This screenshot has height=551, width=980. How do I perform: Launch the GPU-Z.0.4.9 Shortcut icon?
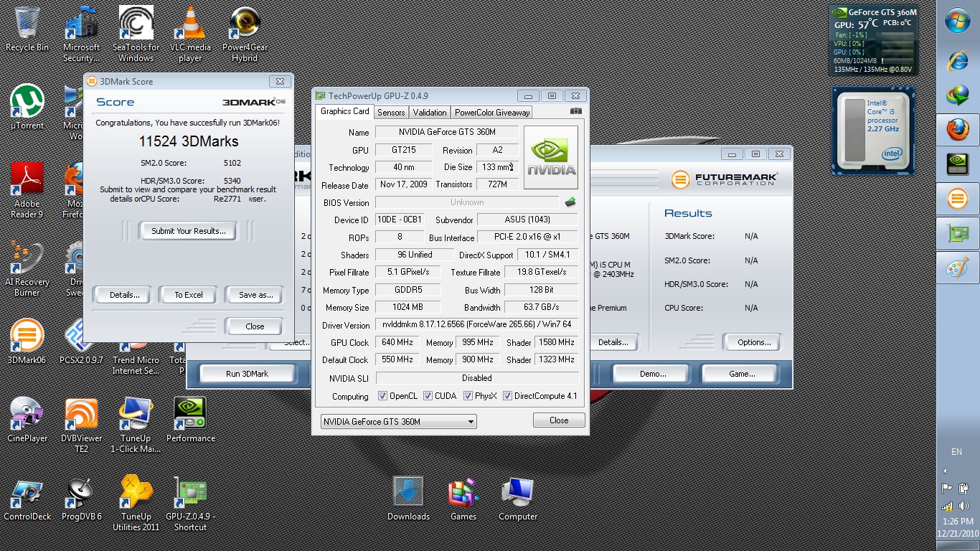pyautogui.click(x=190, y=504)
